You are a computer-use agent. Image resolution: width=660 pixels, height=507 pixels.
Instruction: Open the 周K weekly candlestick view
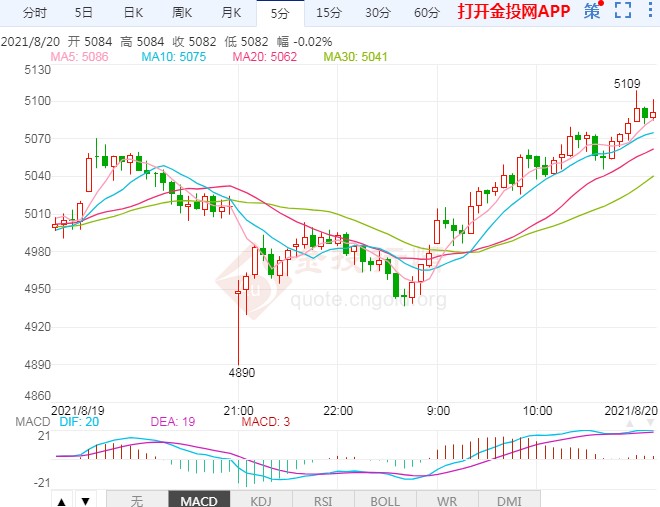tap(182, 13)
